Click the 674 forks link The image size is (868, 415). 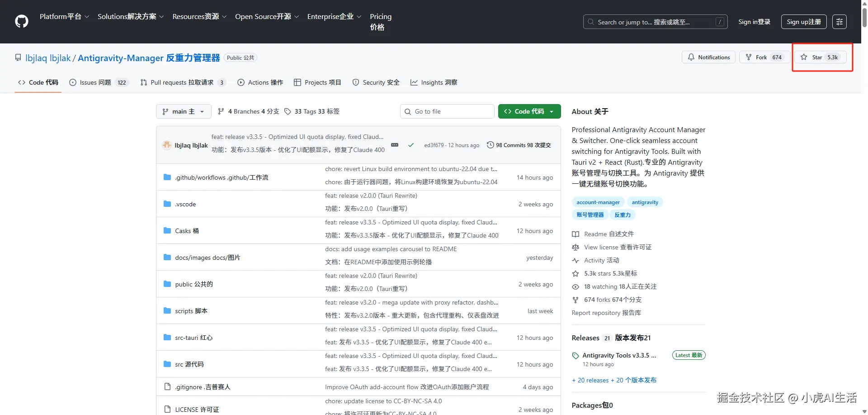click(x=613, y=300)
